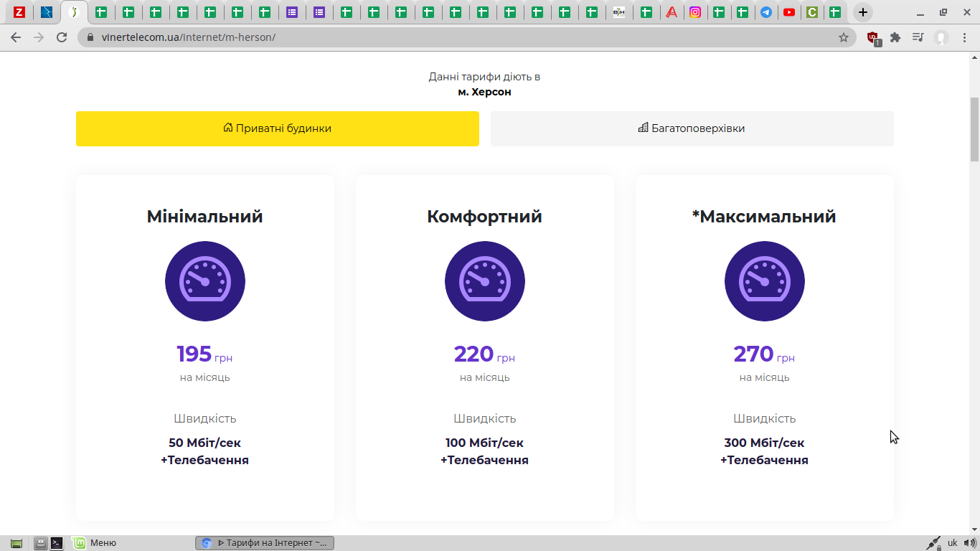Screen dimensions: 980x551
Task: Open the media control queue icon
Action: click(x=918, y=37)
